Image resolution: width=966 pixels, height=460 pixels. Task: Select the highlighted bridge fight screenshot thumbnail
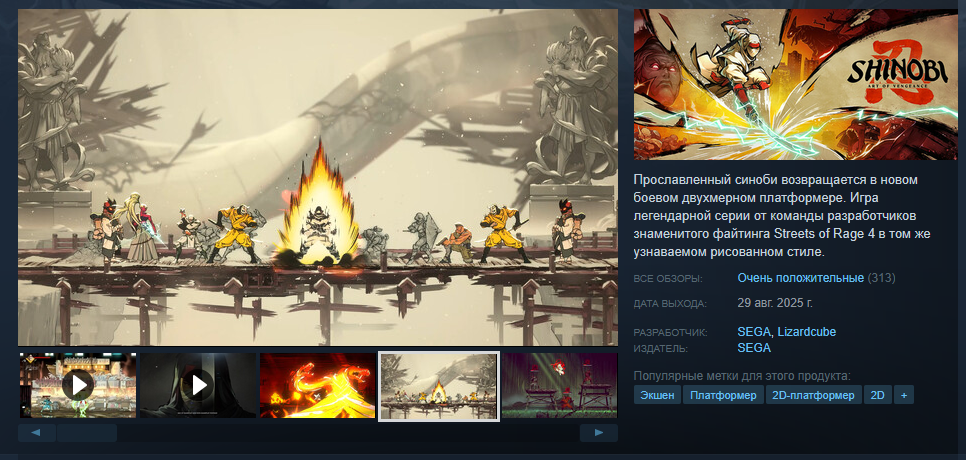click(x=439, y=386)
